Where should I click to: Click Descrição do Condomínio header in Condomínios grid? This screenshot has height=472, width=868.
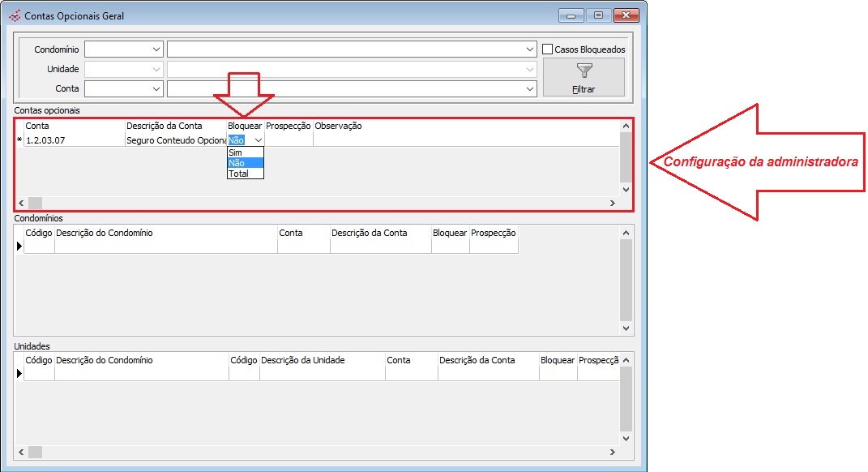165,233
